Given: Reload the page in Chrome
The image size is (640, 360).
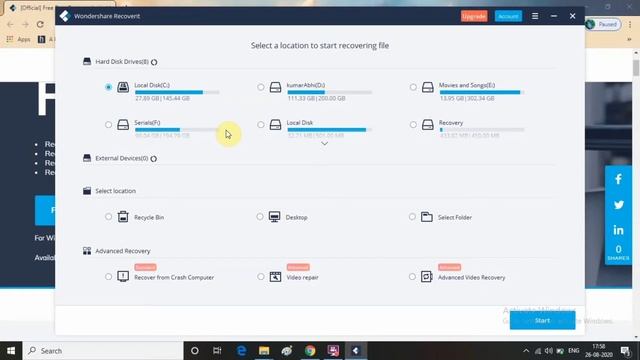Looking at the screenshot, I should 40,24.
